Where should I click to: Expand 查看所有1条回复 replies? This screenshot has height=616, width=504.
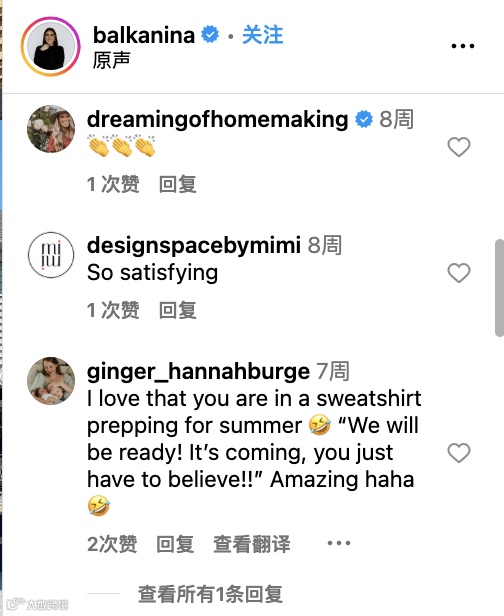[210, 594]
